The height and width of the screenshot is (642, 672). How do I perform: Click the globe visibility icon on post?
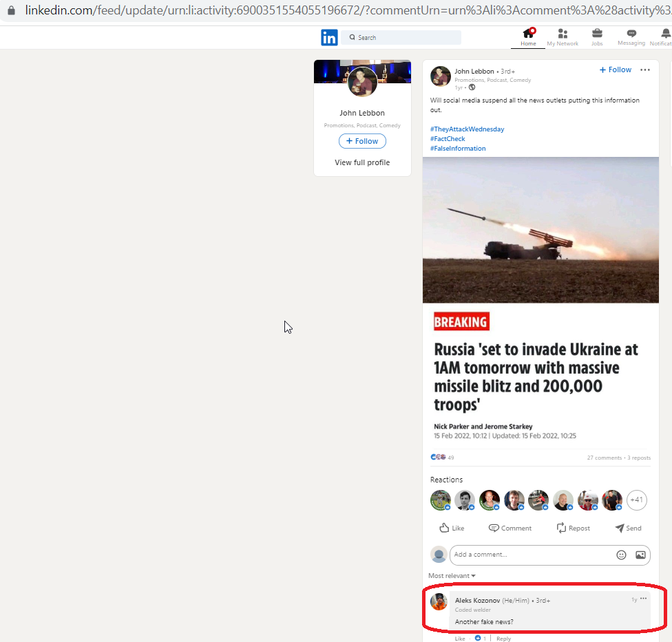tap(472, 87)
